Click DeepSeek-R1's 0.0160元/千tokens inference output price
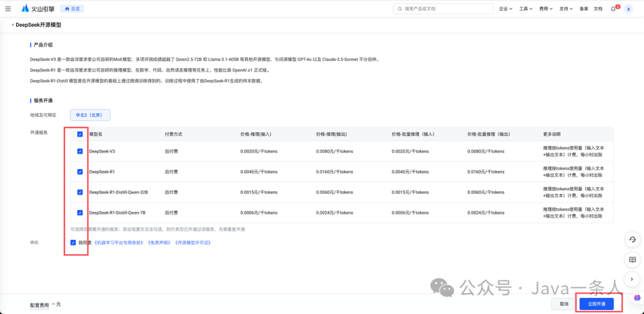Screen dimensions: 644x314 coord(335,172)
